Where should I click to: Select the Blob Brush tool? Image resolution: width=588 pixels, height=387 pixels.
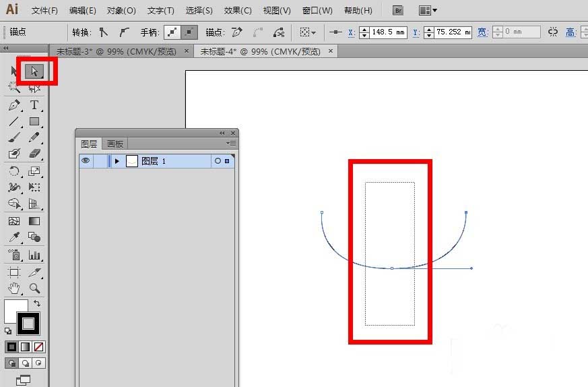pos(14,154)
